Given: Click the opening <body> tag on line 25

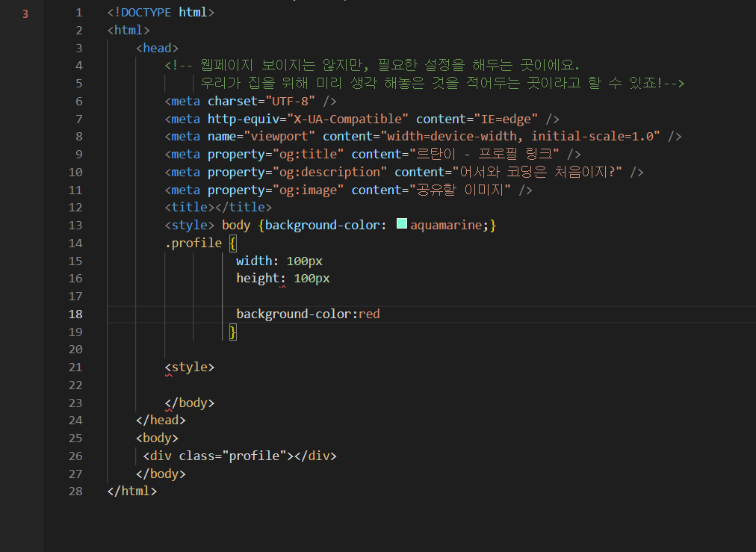Looking at the screenshot, I should (x=157, y=438).
